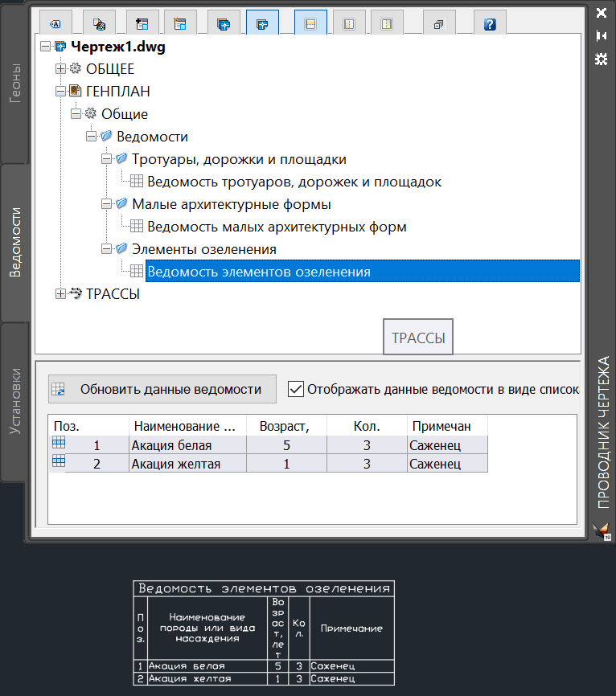Viewport: 616px width, 696px height.
Task: Expand the ТРАССЫ tree node
Action: 60,294
